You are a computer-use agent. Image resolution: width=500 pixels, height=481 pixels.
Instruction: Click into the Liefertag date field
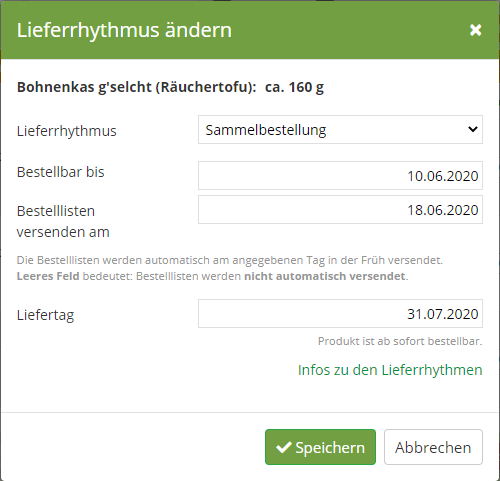click(340, 313)
